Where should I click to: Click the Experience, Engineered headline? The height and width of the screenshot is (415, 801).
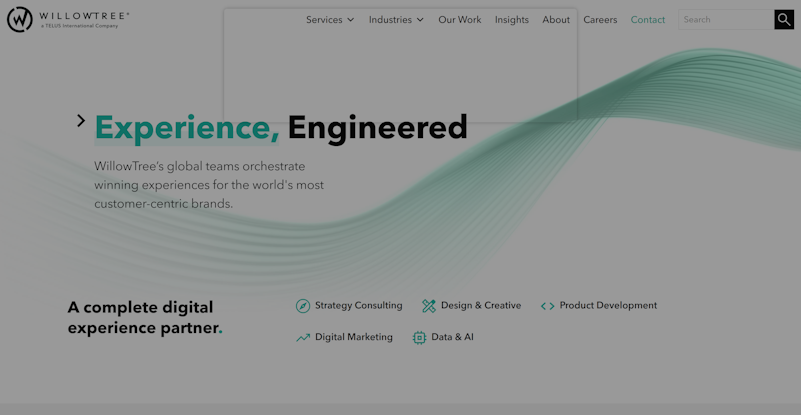(x=281, y=127)
